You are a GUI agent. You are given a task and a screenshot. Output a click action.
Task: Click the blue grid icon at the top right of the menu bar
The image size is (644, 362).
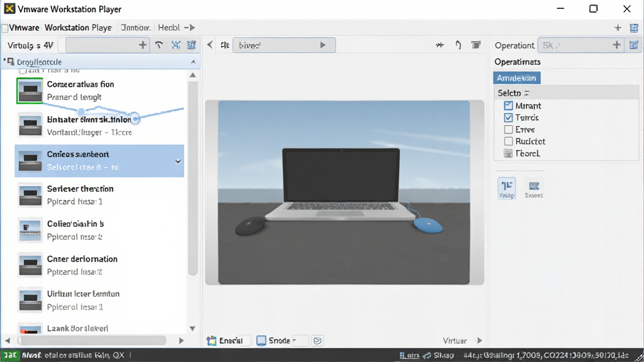[634, 28]
